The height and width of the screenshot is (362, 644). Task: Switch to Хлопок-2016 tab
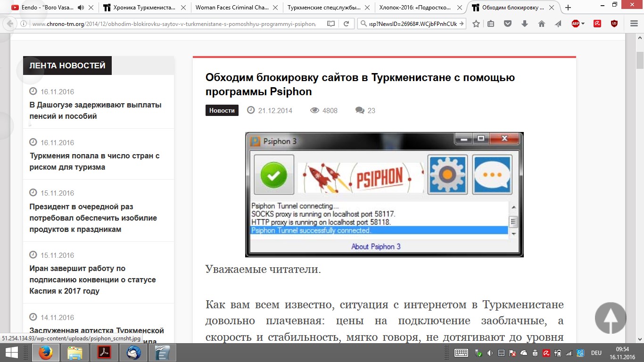click(x=416, y=8)
